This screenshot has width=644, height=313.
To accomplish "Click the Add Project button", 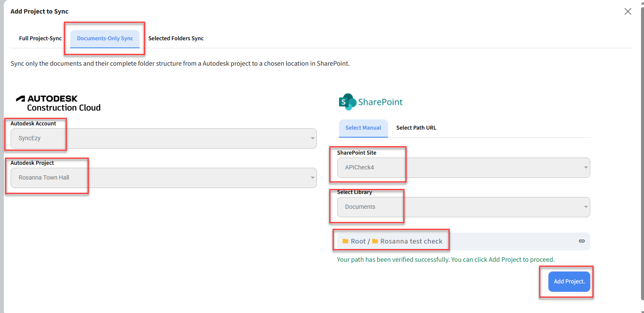I will (x=569, y=282).
